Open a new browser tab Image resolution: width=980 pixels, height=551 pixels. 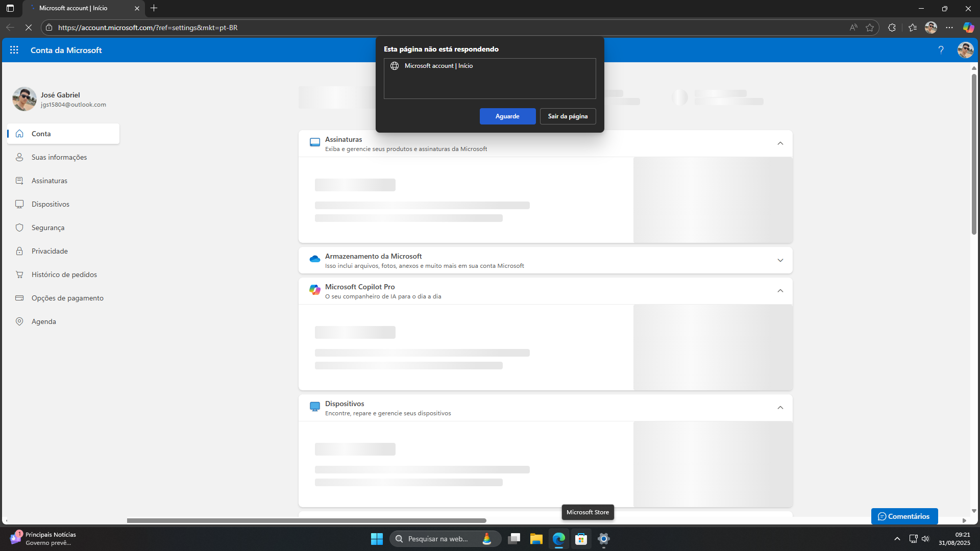click(154, 8)
